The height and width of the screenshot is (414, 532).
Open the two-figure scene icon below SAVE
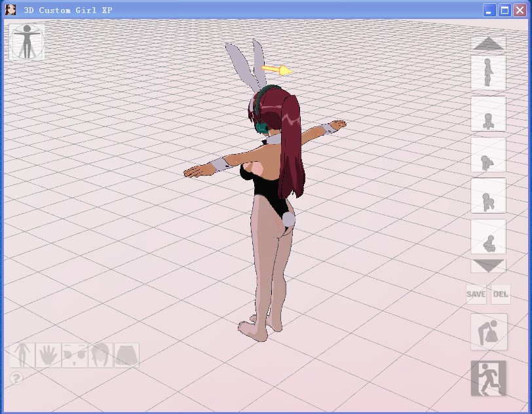489,331
